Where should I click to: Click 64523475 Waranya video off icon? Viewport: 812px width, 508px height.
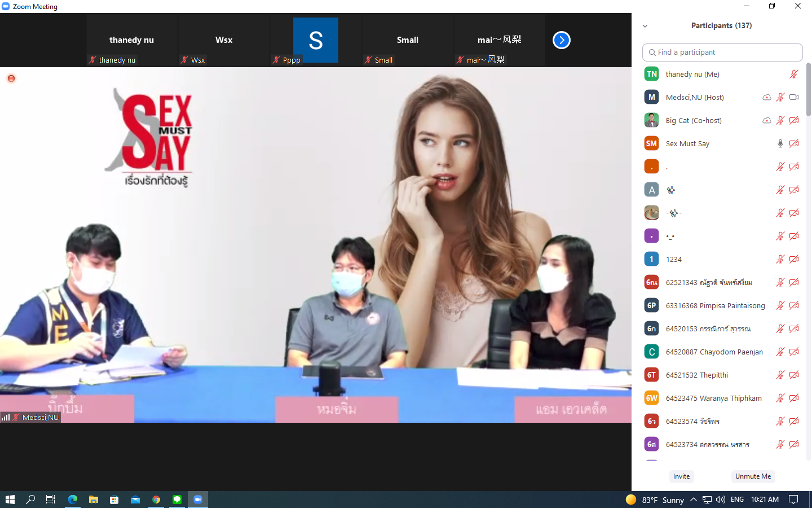(794, 398)
